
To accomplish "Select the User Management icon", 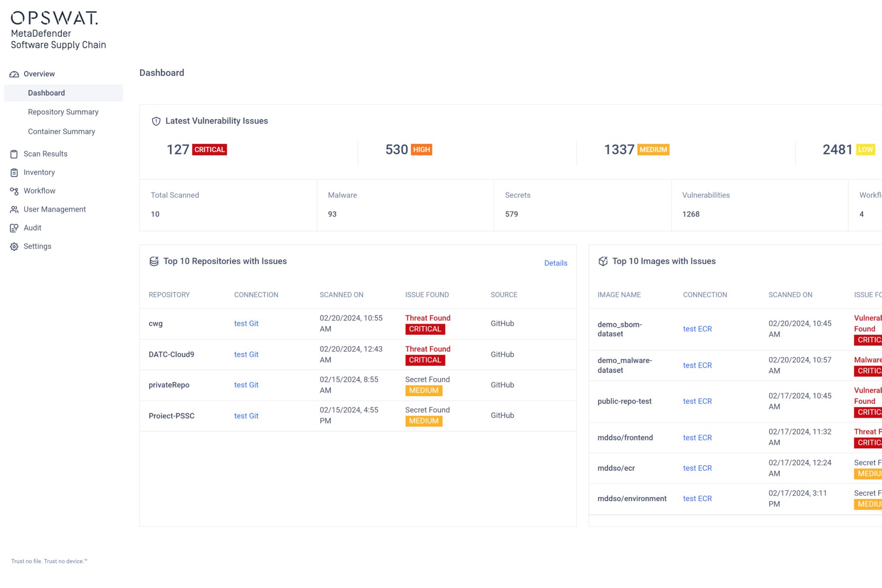I will click(14, 209).
